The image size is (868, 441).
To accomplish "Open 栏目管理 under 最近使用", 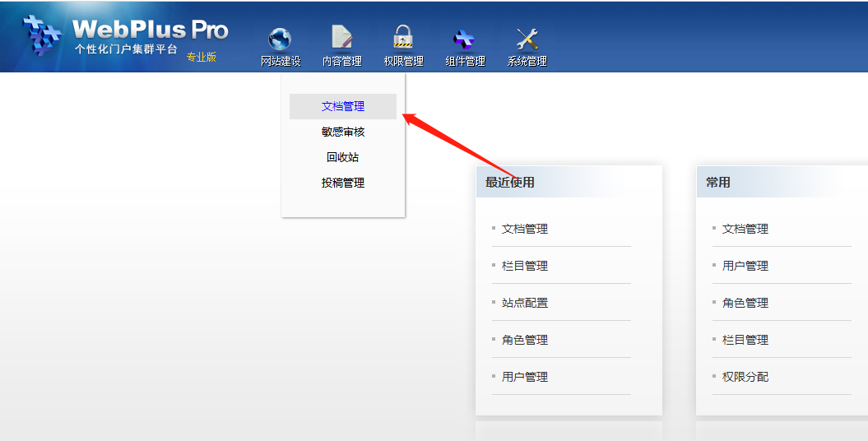I will click(525, 266).
